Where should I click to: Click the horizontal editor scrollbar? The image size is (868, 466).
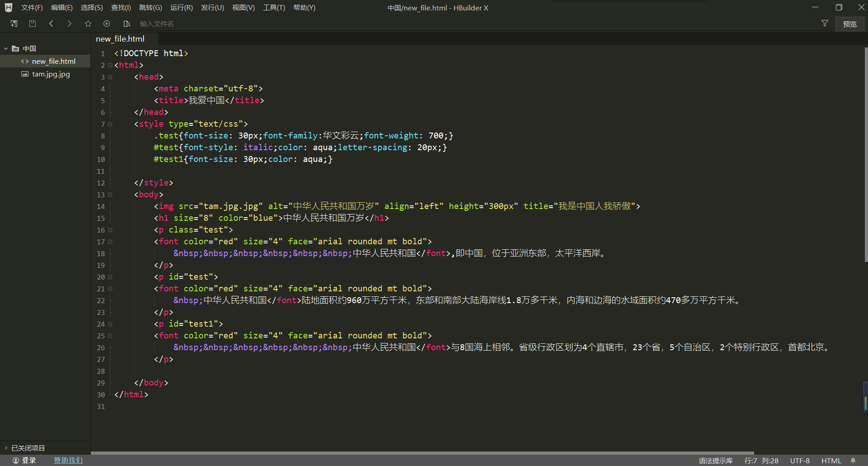coord(422,453)
